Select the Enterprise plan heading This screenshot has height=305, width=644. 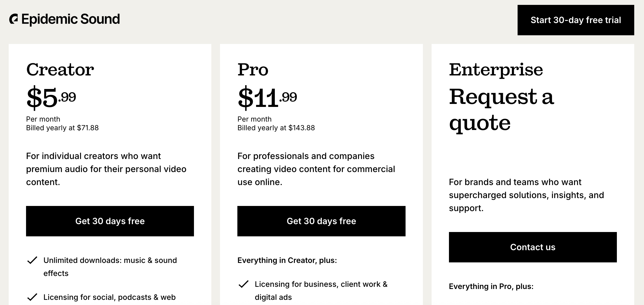(x=496, y=69)
